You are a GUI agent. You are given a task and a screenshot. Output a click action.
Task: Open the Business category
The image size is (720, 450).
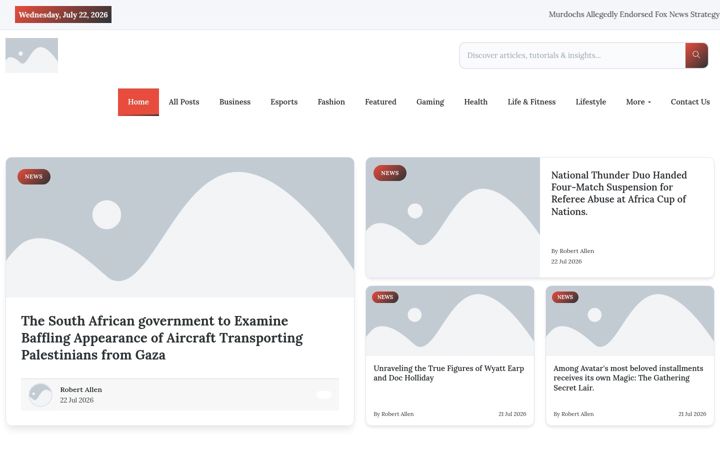pos(235,102)
